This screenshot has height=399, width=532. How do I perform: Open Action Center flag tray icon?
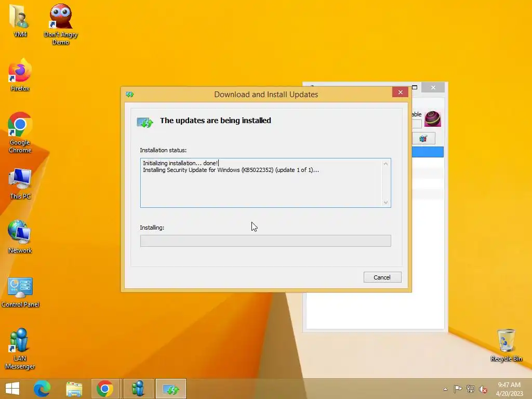click(x=458, y=389)
